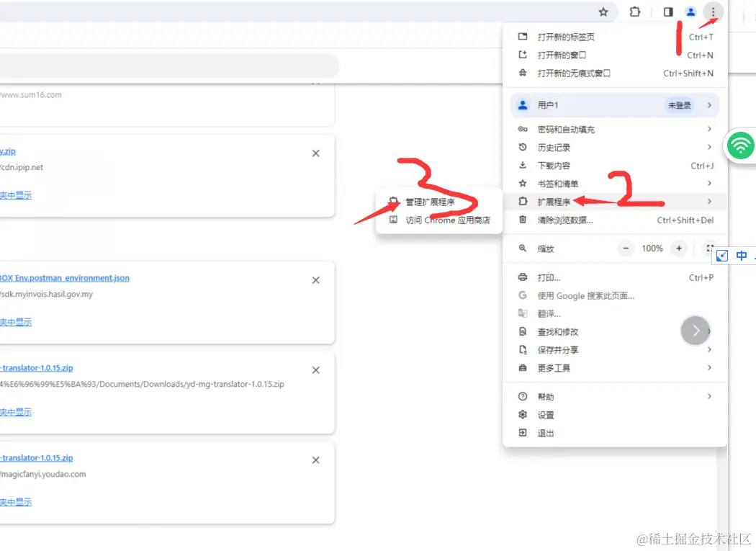Image resolution: width=756 pixels, height=551 pixels.
Task: Open the zip file link from cdn.ipip.net
Action: 8,151
